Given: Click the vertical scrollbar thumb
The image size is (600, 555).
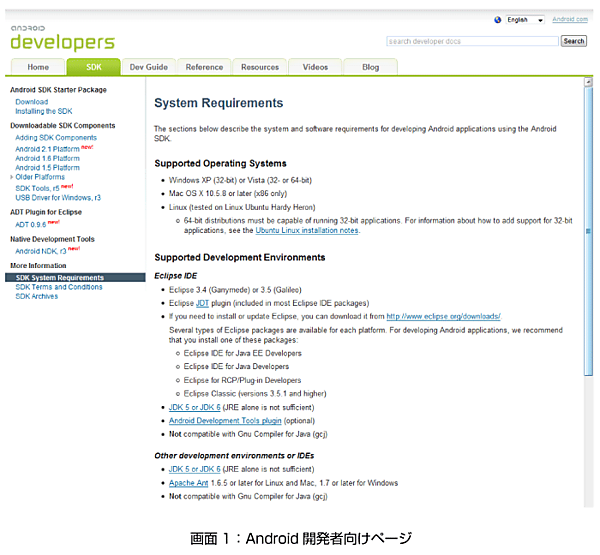Looking at the screenshot, I should (x=588, y=232).
